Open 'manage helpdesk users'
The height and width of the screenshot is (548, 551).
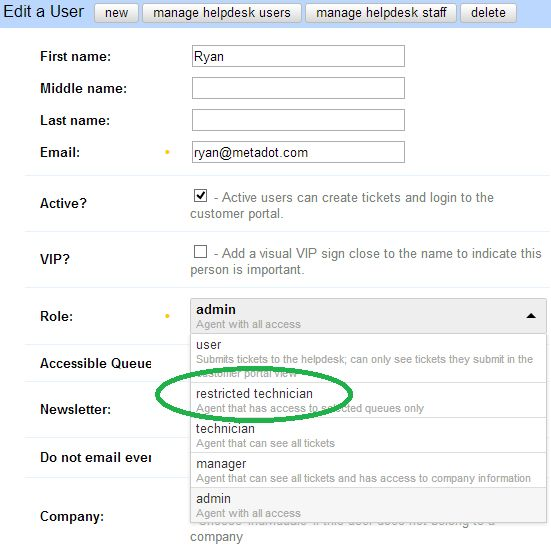coord(222,13)
